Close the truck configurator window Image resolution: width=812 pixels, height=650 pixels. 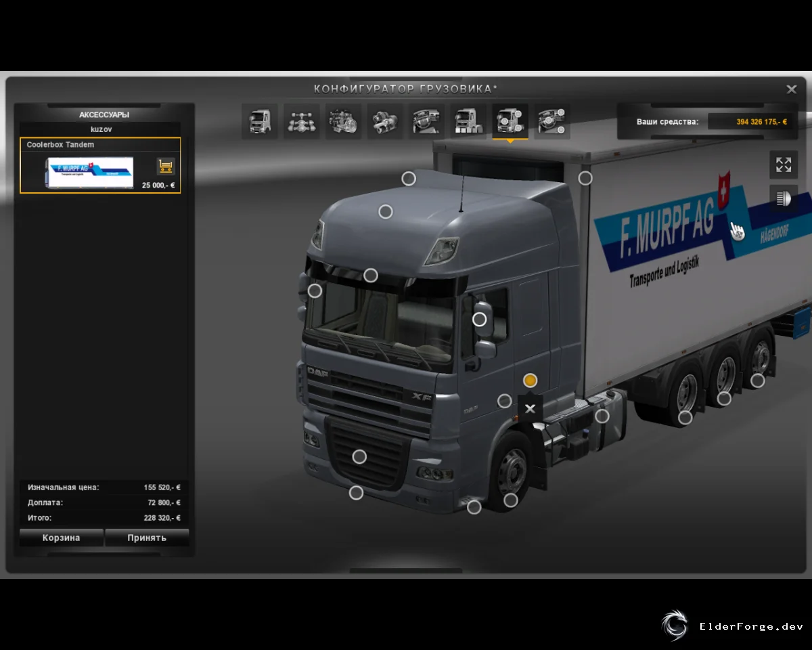(x=791, y=89)
